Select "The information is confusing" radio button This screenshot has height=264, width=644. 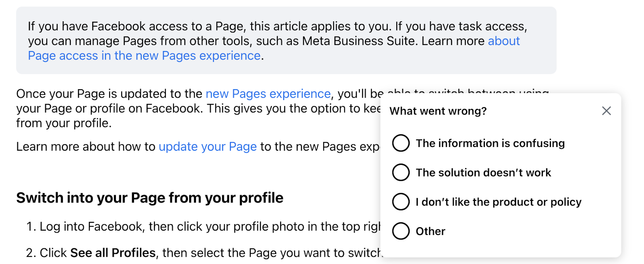(x=401, y=143)
